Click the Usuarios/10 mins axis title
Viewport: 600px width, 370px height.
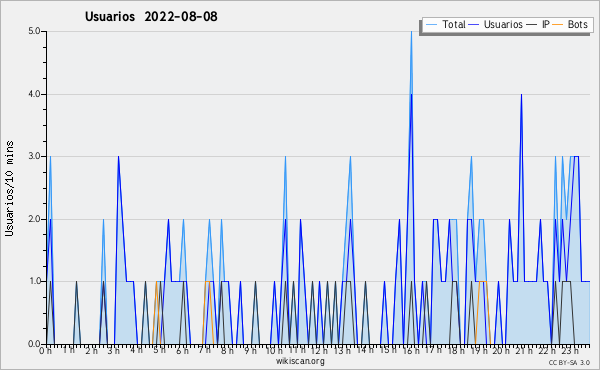pyautogui.click(x=9, y=188)
